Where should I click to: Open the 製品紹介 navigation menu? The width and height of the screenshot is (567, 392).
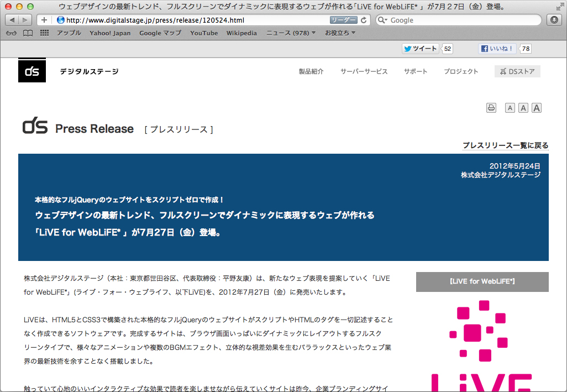[311, 71]
